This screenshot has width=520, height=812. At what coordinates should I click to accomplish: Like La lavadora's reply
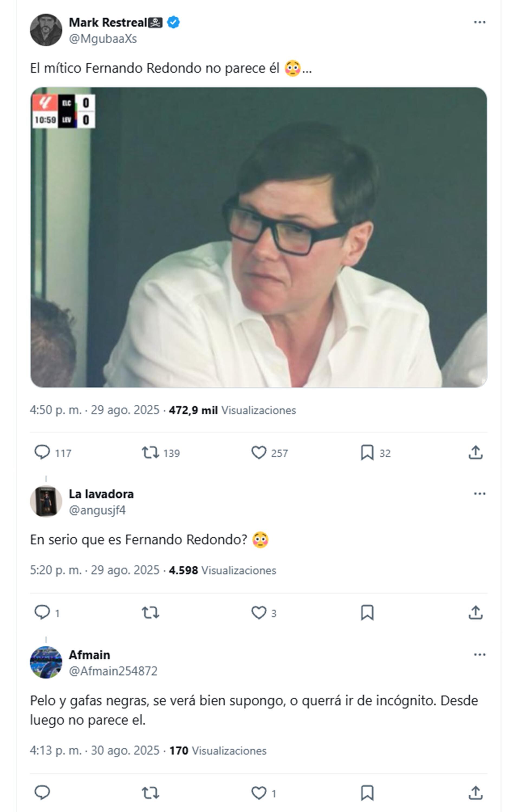[x=259, y=612]
